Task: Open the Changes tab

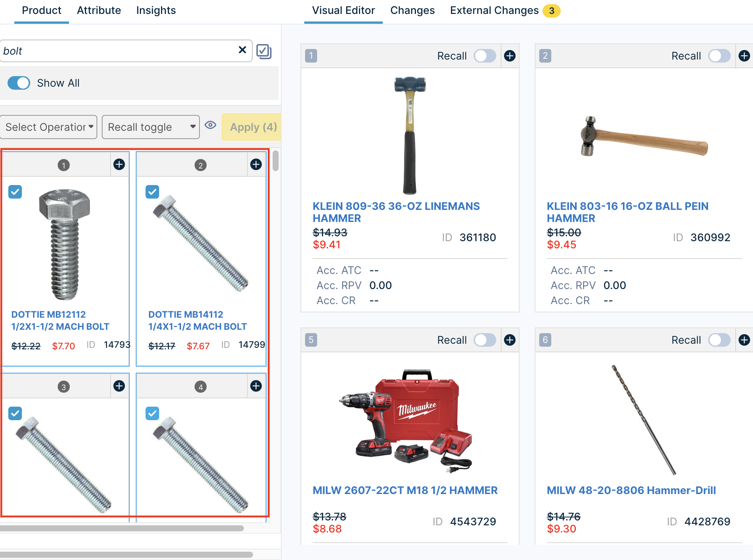Action: click(x=413, y=11)
